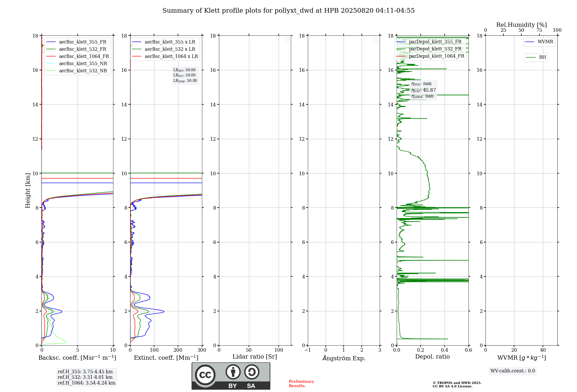Click legend entry aerBsc_klett_355_NR
The height and width of the screenshot is (392, 577).
click(x=77, y=64)
